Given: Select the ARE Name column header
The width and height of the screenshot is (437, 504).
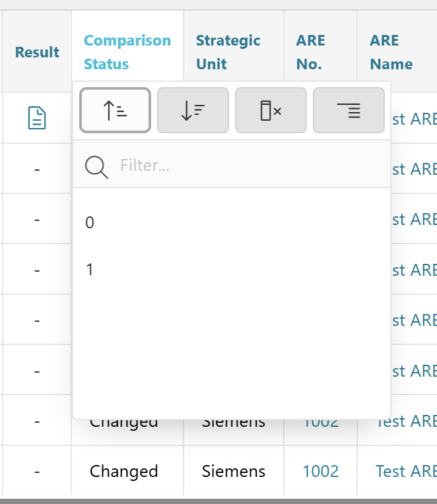Looking at the screenshot, I should click(391, 52).
